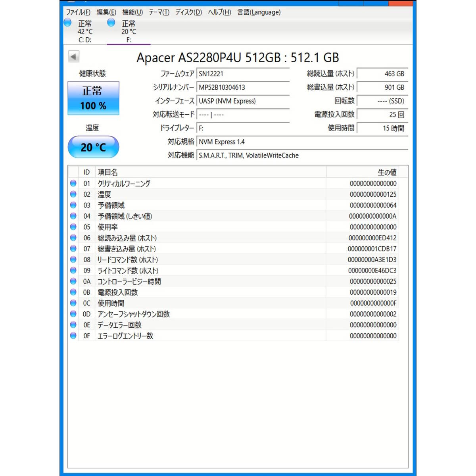Click status orb for コントローラービジー時間 row
This screenshot has height=476, width=476.
[73, 281]
